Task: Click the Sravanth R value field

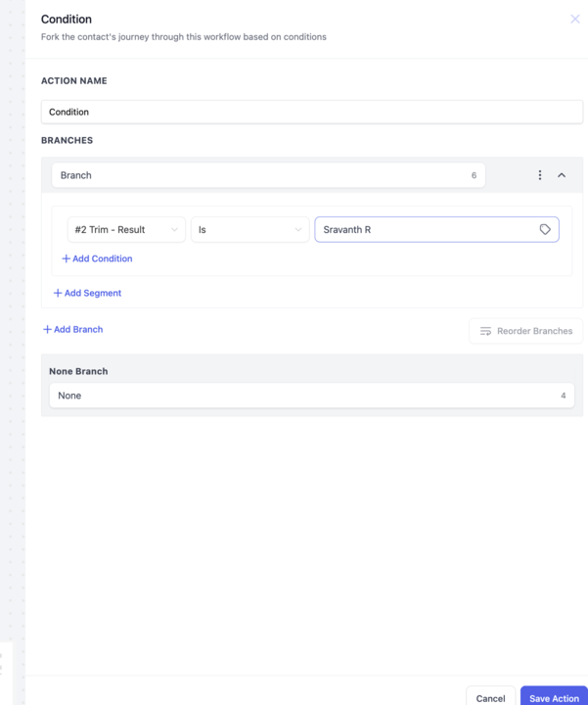Action: (x=436, y=230)
